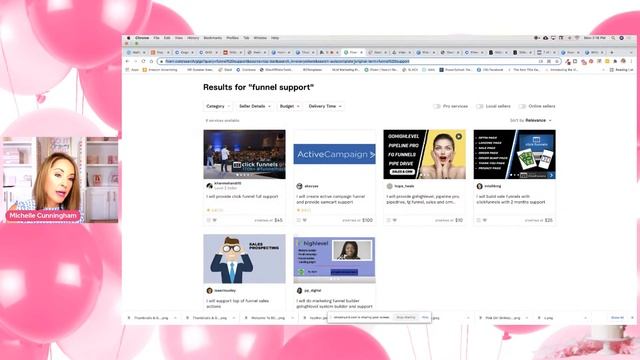Click the browser back arrow
The width and height of the screenshot is (640, 360).
(x=127, y=61)
